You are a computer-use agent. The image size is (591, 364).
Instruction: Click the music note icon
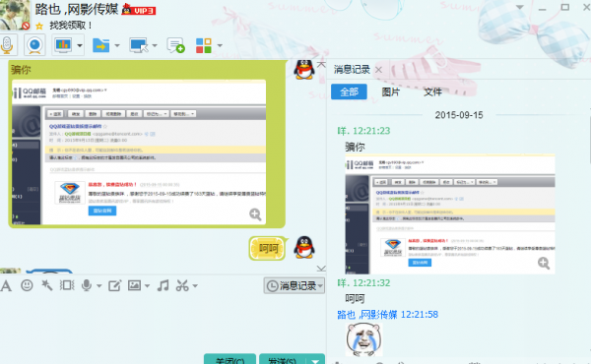[x=163, y=285]
